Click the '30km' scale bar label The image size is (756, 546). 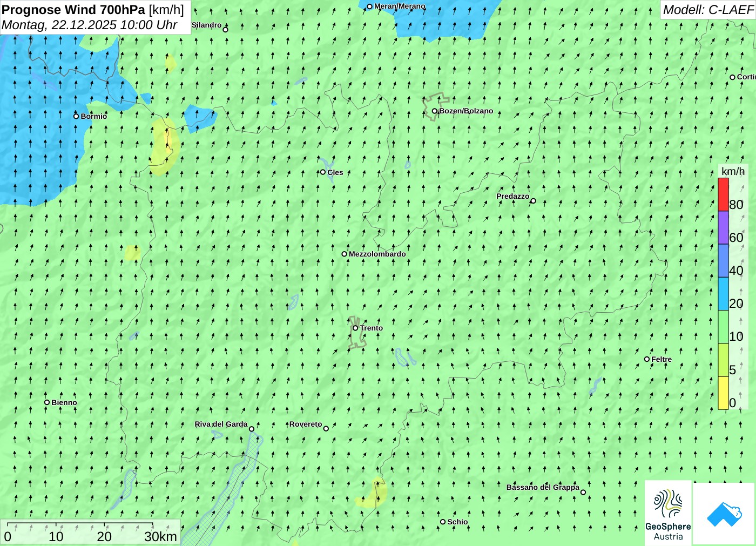click(x=160, y=536)
